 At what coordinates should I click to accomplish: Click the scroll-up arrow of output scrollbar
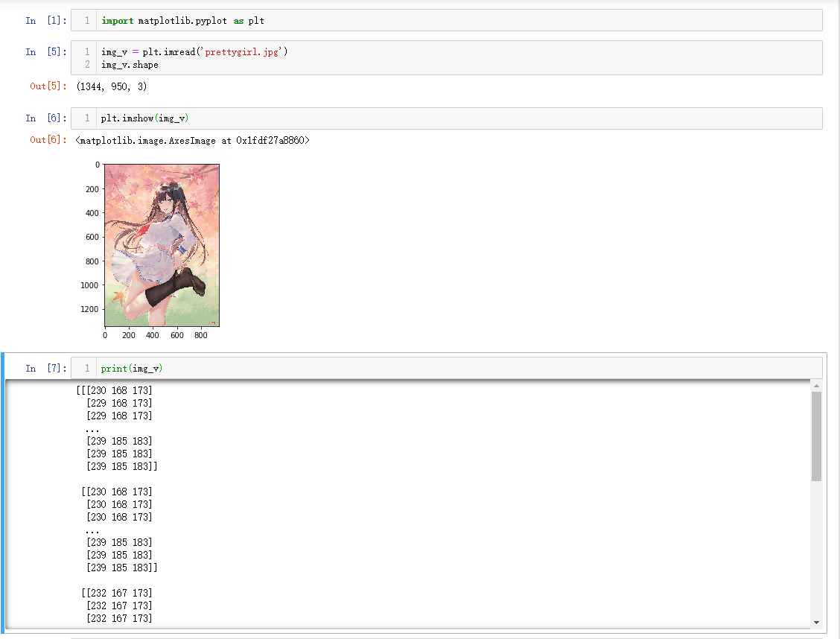point(816,386)
